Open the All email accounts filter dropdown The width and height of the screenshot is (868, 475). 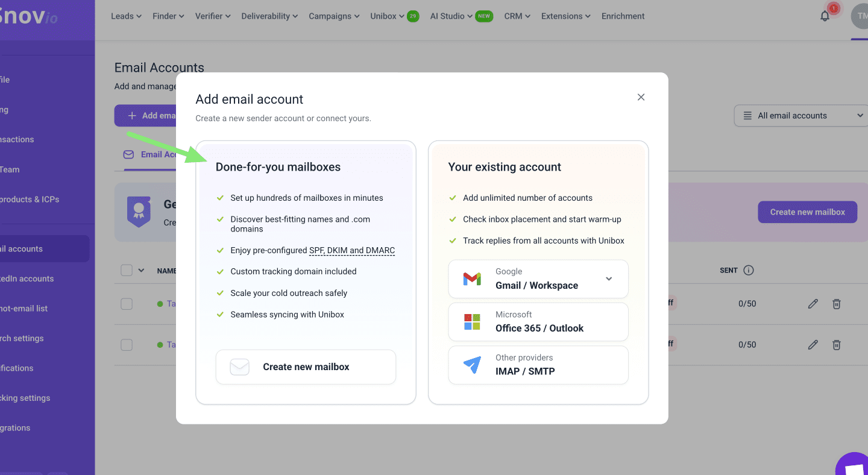coord(800,116)
